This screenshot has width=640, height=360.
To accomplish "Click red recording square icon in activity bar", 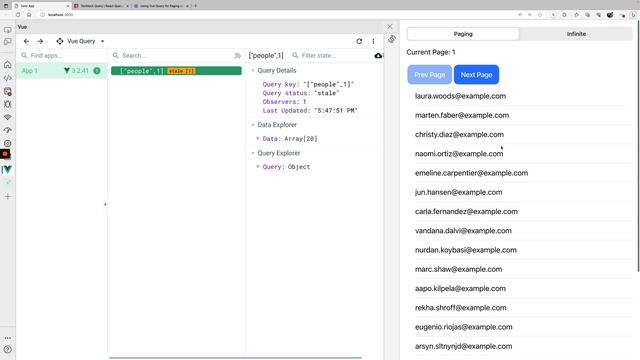I will click(x=5, y=154).
